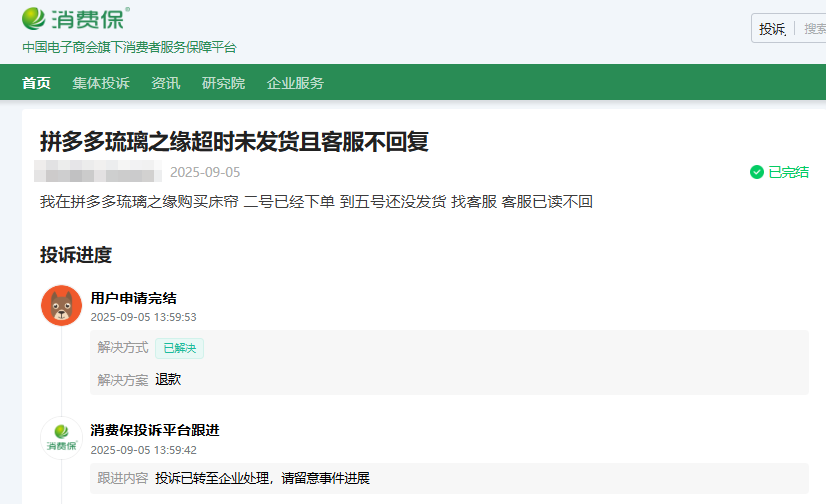The height and width of the screenshot is (504, 826).
Task: Click the 已解决 resolution tag
Action: [180, 348]
